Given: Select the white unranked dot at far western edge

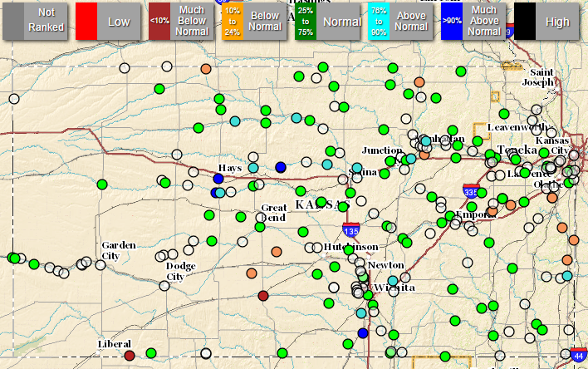Looking at the screenshot, I should pyautogui.click(x=14, y=99).
